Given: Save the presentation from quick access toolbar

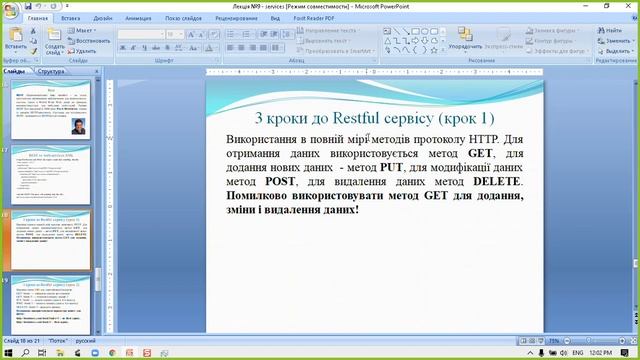Looking at the screenshot, I should click(28, 6).
